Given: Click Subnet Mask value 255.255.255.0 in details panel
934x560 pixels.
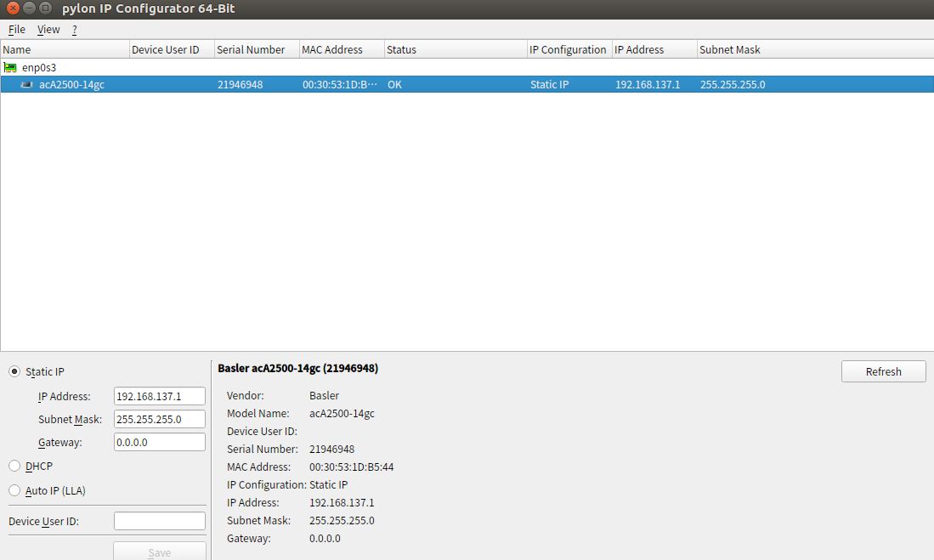Looking at the screenshot, I should 342,521.
